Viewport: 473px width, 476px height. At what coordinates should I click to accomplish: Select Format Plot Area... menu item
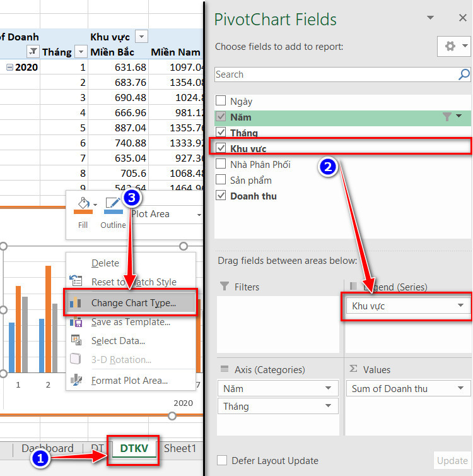click(131, 381)
